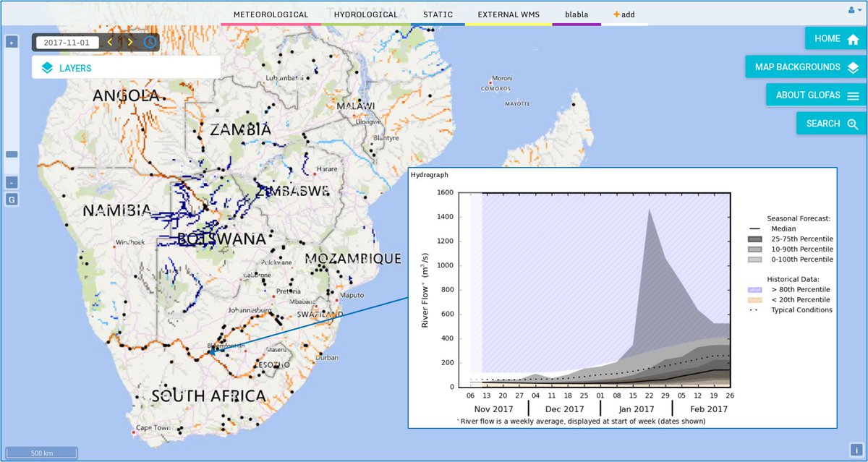
Task: Click the layers icon on MAP BACKGROUNDS
Action: 852,67
